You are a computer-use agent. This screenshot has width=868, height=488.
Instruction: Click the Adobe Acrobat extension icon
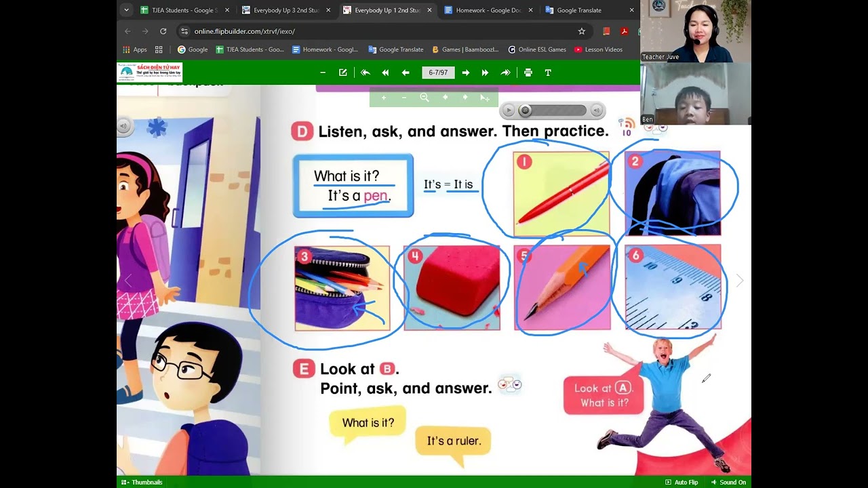(x=624, y=31)
